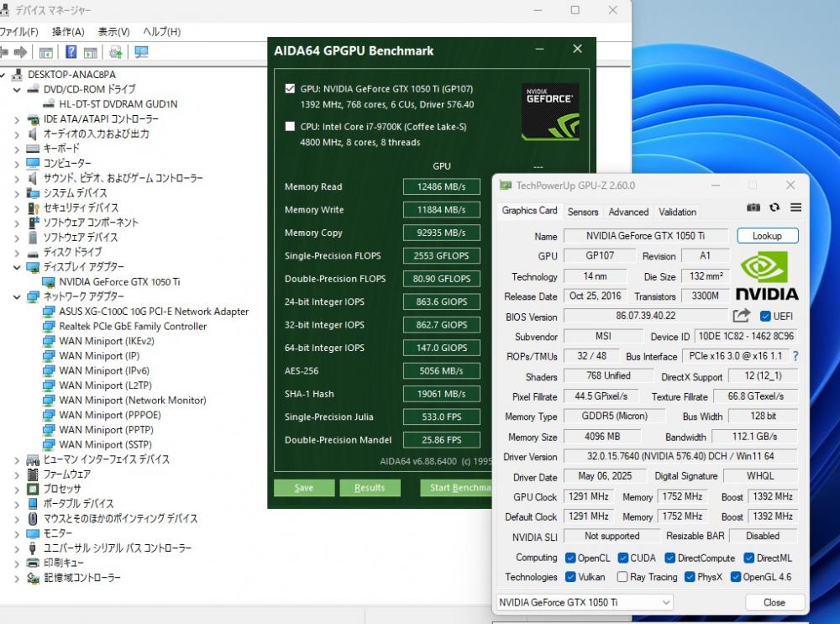Click the update driver toolbar icon with green arrow
840x624 pixels.
[x=116, y=52]
